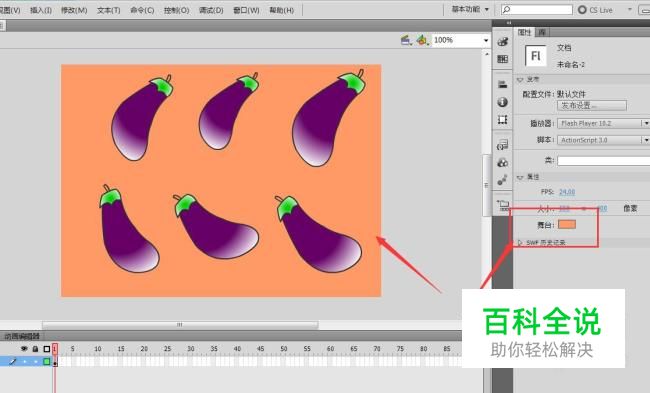The width and height of the screenshot is (650, 393).
Task: Open the Project panel folder icon
Action: [504, 205]
